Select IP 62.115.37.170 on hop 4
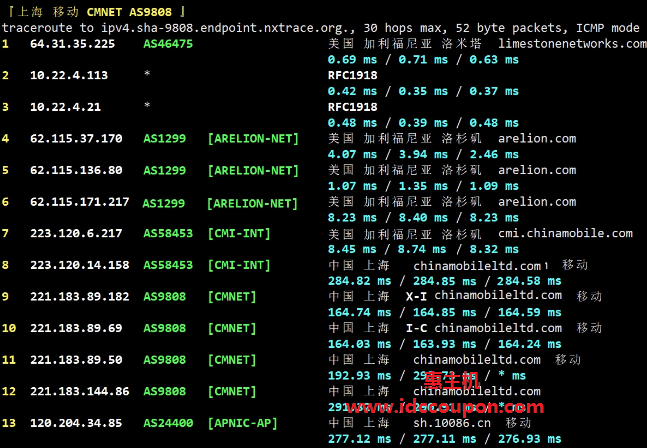Screen dimensions: 647x448 coord(76,138)
